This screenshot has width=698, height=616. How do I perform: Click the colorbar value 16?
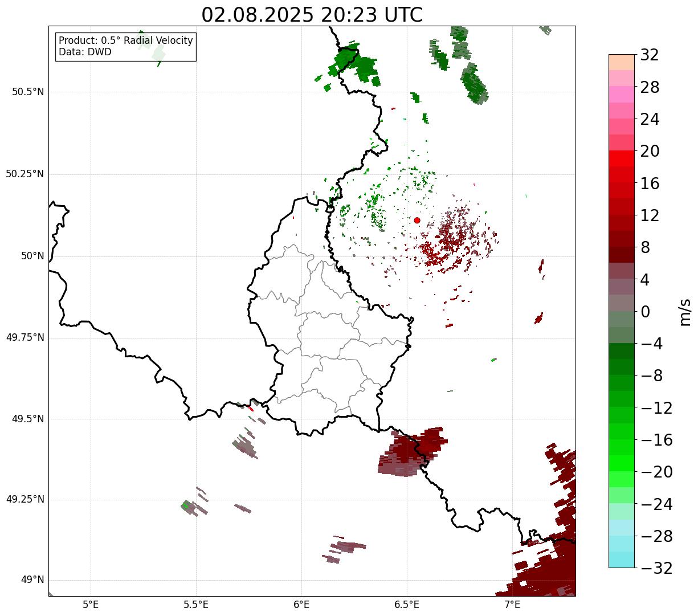(x=650, y=183)
